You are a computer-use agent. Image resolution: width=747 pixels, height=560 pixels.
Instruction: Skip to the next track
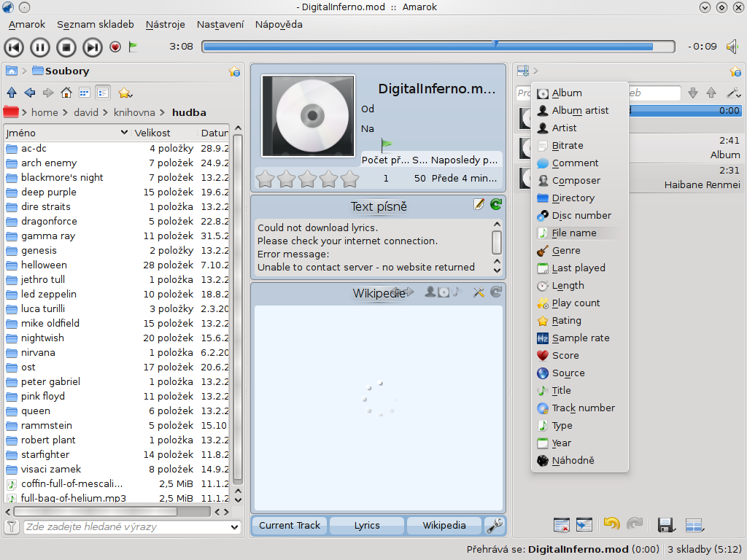click(x=93, y=47)
